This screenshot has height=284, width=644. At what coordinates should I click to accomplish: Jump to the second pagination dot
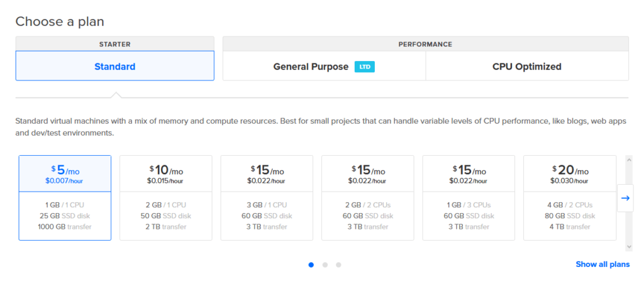pos(325,265)
